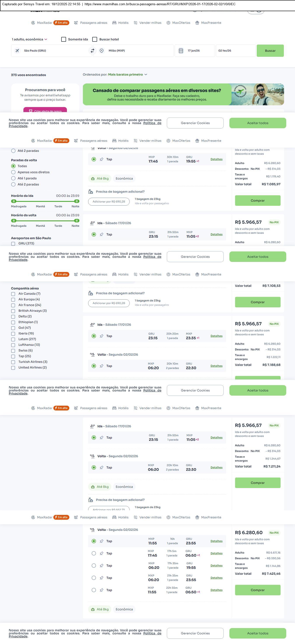
Task: Click the calendar icon beside 17 jan/26
Action: [181, 51]
